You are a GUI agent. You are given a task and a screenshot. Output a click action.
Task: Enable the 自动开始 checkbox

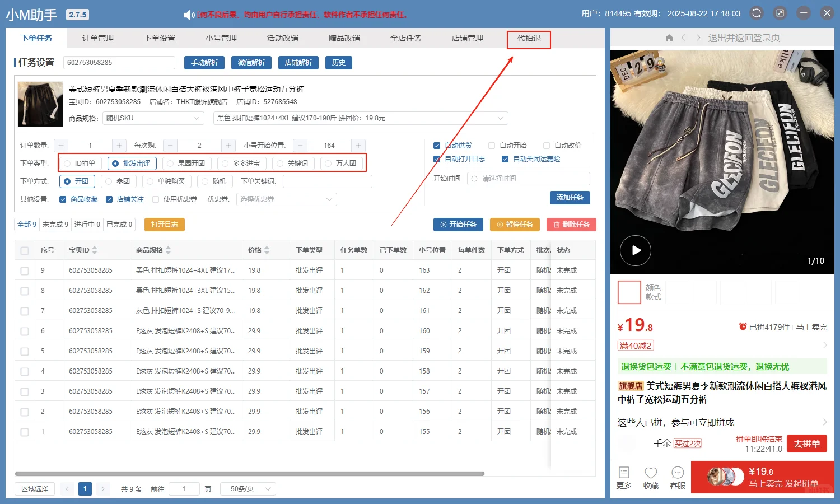point(492,145)
